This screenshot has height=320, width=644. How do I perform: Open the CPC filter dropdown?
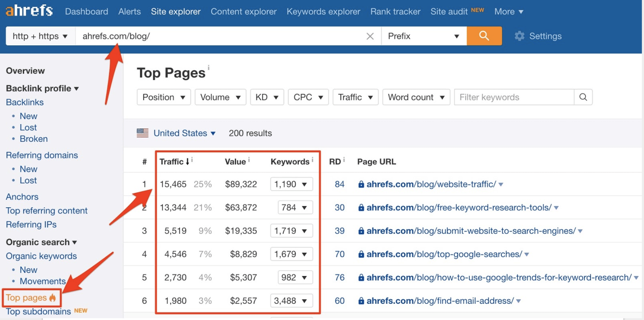(308, 97)
